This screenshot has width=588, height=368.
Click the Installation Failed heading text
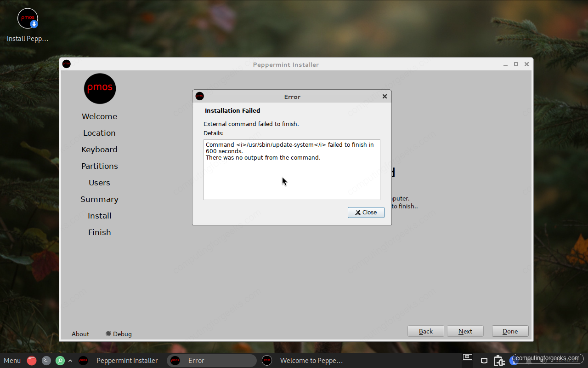(232, 110)
